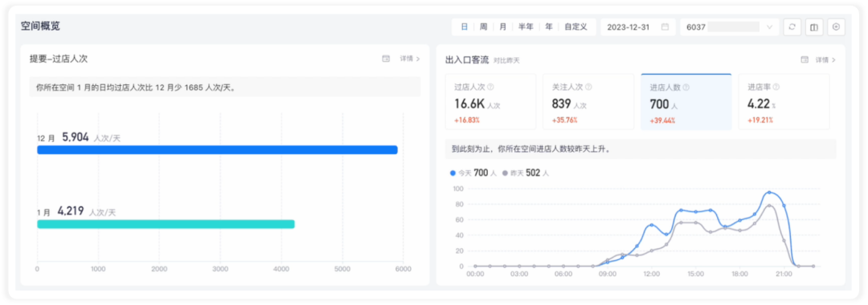
Task: Select the 进店人数 700 metric card
Action: pyautogui.click(x=686, y=102)
